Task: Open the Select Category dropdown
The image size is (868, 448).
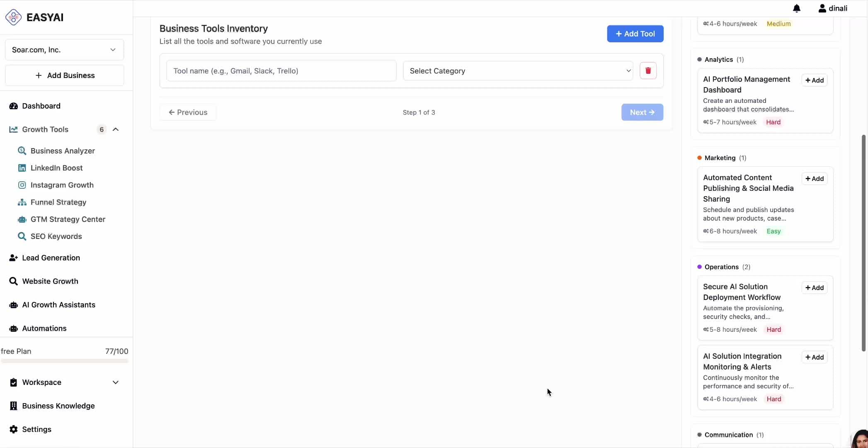Action: pos(518,71)
